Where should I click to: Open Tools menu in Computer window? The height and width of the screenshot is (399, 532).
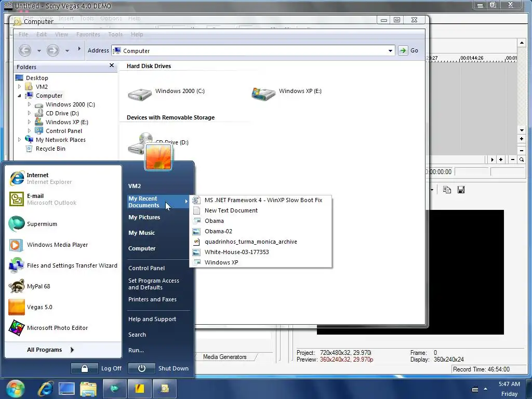point(115,34)
